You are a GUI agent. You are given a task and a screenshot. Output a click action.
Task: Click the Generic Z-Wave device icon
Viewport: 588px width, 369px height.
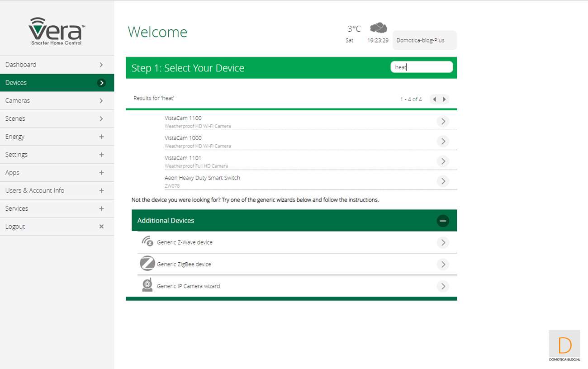(147, 241)
